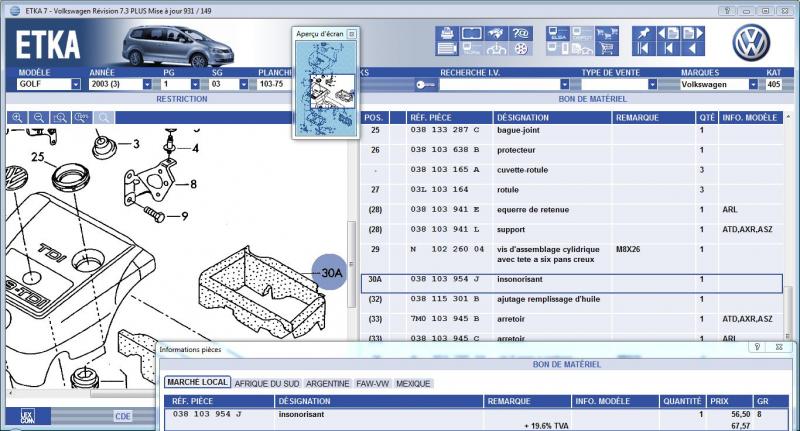The image size is (800, 431).
Task: Switch to the ARGENTINE tab
Action: tap(328, 384)
